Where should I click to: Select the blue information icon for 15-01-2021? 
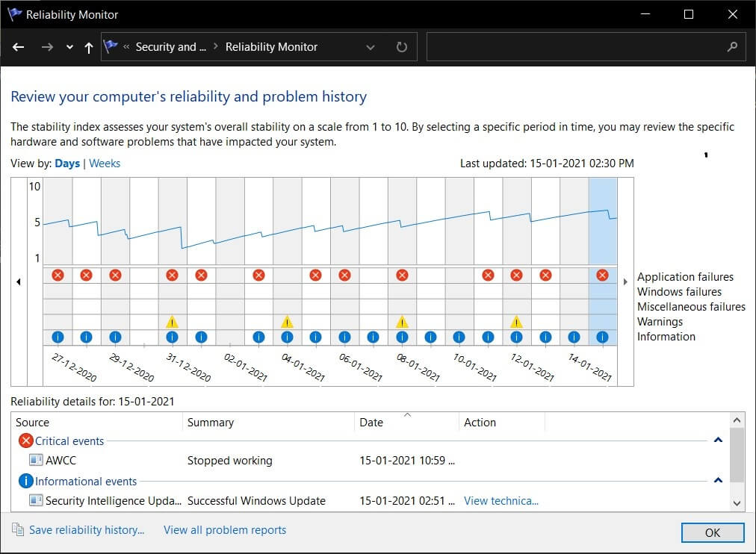tap(602, 337)
